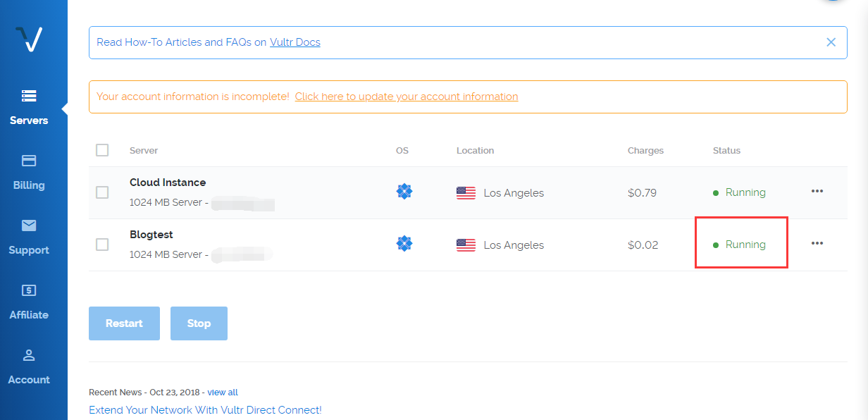Check the Blogtest server checkbox
The width and height of the screenshot is (868, 420).
pyautogui.click(x=102, y=245)
